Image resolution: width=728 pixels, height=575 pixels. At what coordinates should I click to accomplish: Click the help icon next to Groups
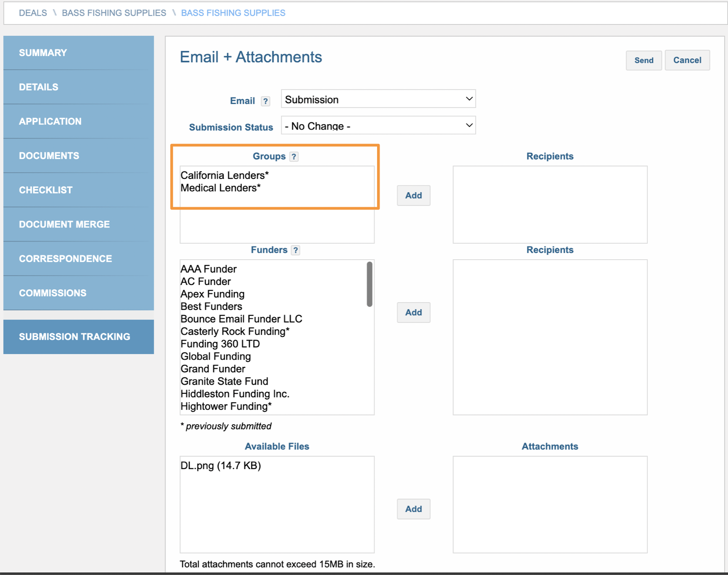(x=294, y=157)
